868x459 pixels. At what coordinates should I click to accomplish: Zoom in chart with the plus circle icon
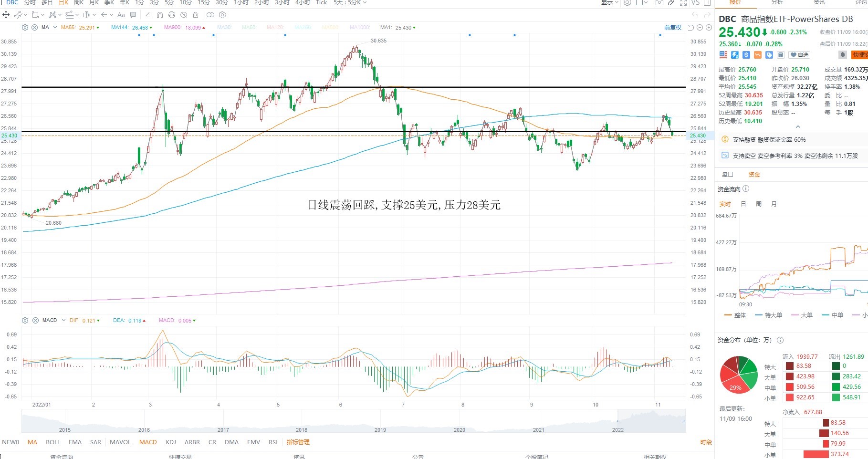pyautogui.click(x=709, y=28)
